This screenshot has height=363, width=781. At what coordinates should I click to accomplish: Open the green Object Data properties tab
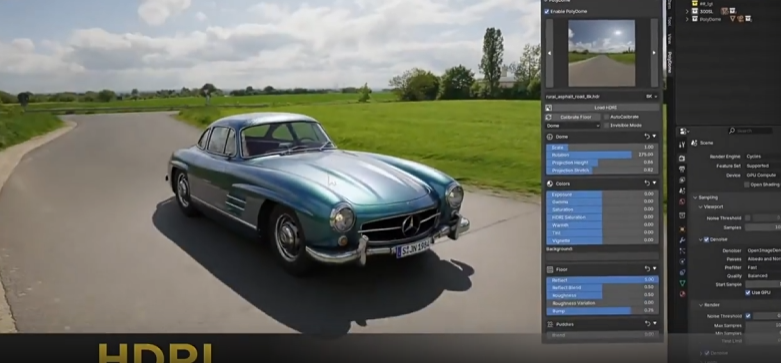click(x=682, y=283)
